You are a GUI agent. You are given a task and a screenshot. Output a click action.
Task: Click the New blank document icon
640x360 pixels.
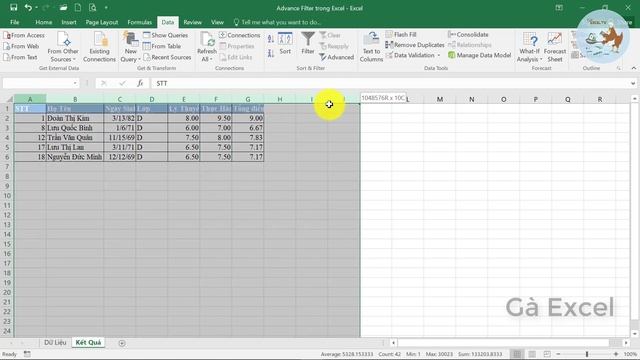78,7
